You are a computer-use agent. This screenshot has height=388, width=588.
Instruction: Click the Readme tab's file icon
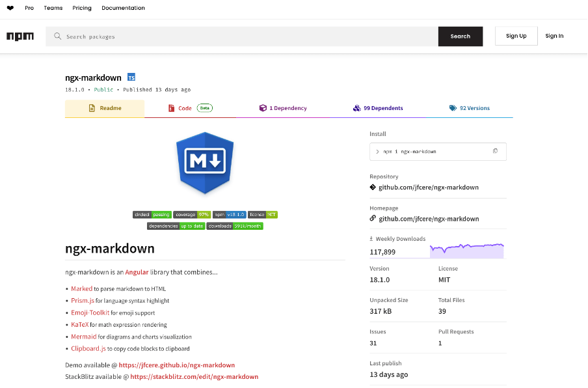[x=92, y=108]
